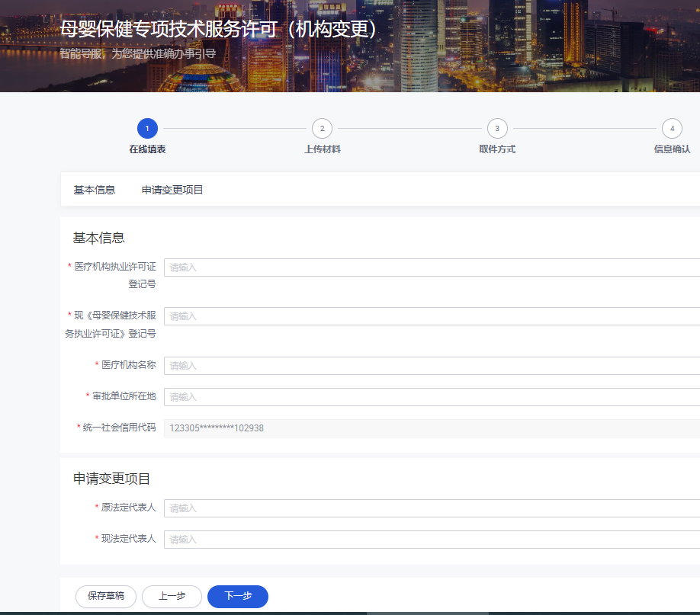The image size is (700, 615).
Task: Click the 上传材料 step label
Action: 323,149
